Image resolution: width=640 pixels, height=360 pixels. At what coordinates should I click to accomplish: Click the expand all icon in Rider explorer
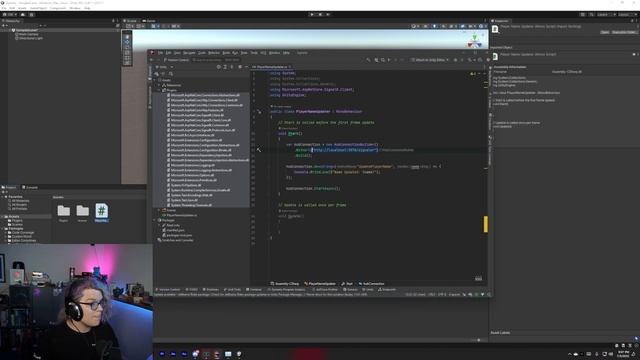click(x=225, y=67)
